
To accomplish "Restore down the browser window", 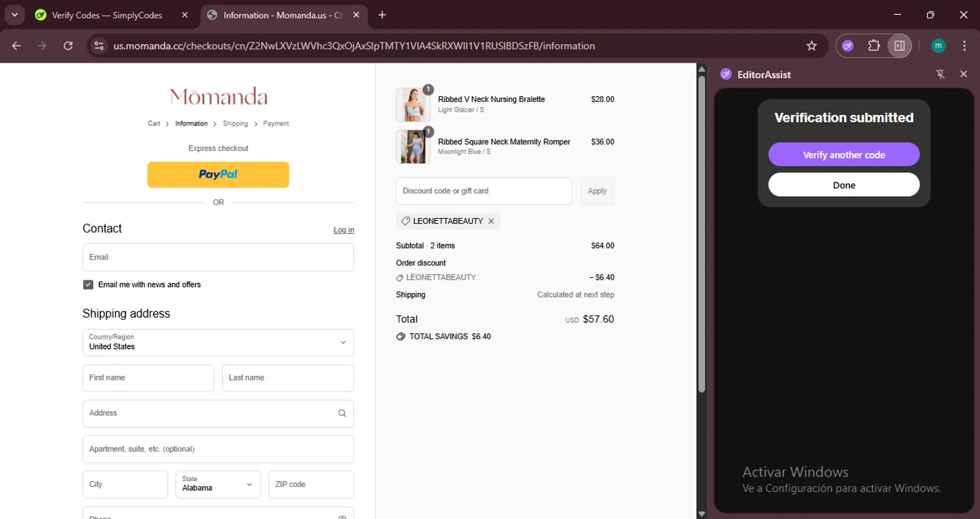I will 930,14.
